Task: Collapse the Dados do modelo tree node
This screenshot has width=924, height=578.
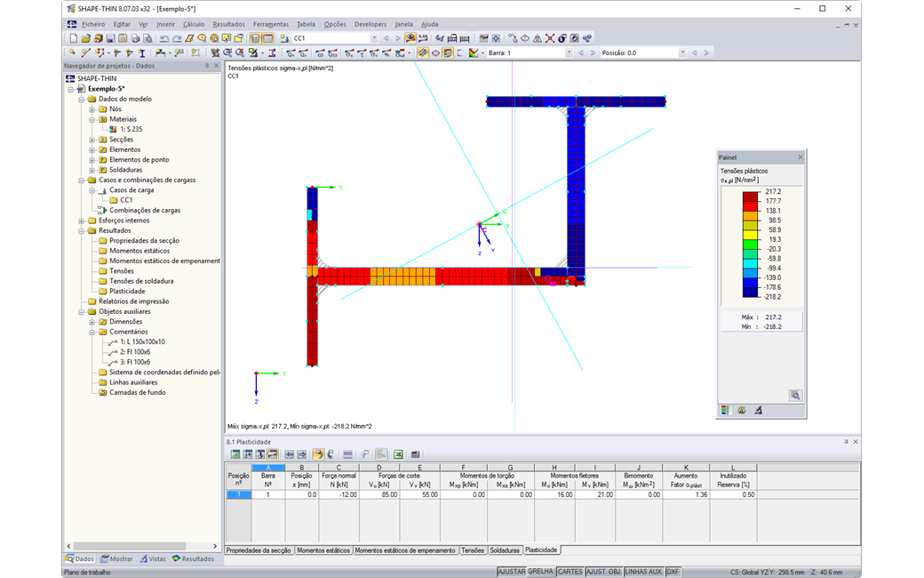Action: click(x=82, y=99)
